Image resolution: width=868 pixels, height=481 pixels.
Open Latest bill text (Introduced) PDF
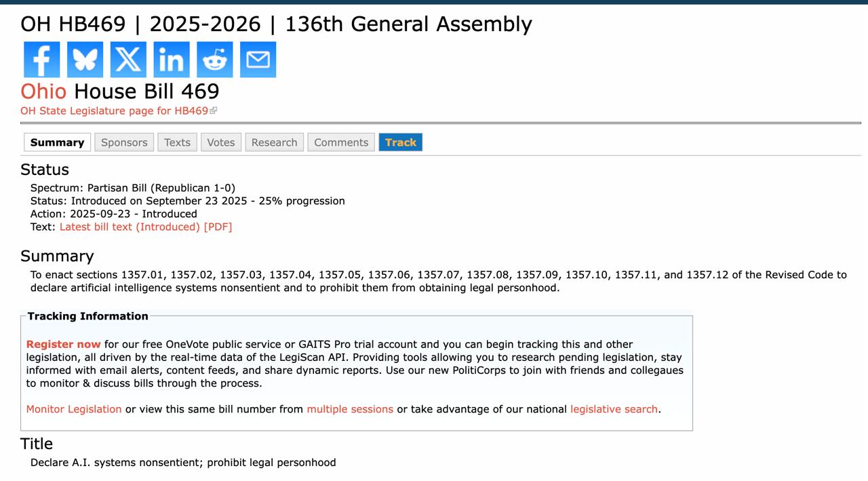pyautogui.click(x=146, y=227)
